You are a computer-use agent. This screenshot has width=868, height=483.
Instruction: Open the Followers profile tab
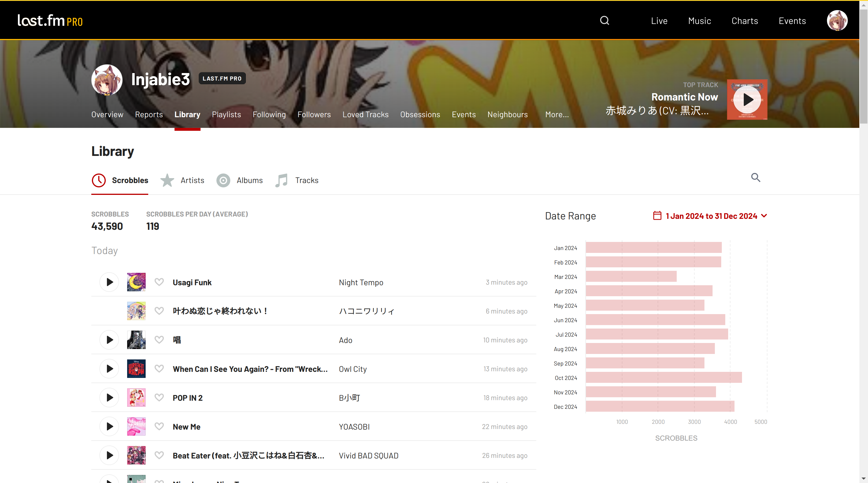coord(314,114)
